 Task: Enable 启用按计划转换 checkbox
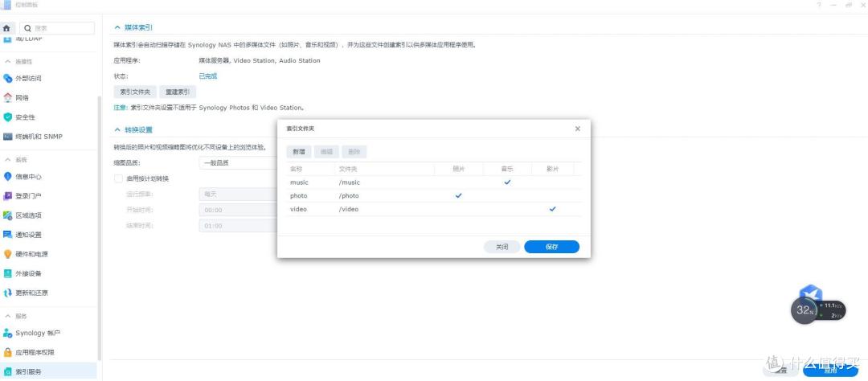point(118,179)
